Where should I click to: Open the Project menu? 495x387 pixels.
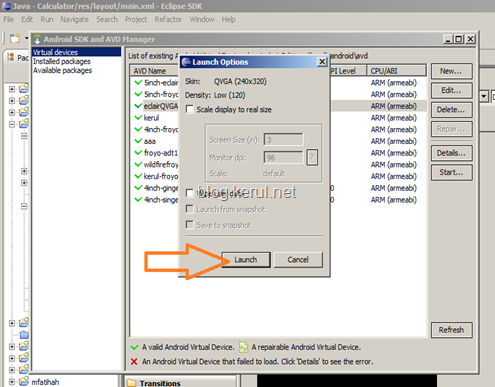click(x=136, y=19)
